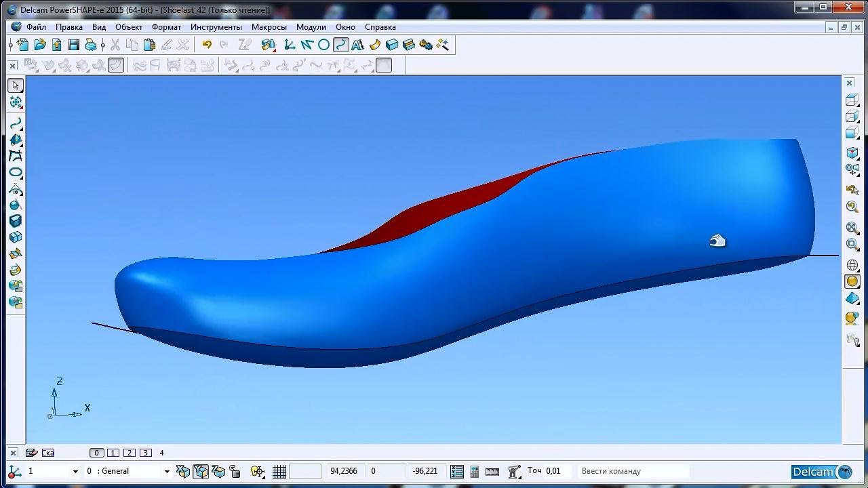Select isometric view cube on right toolbar
The width and height of the screenshot is (868, 488).
pos(852,152)
